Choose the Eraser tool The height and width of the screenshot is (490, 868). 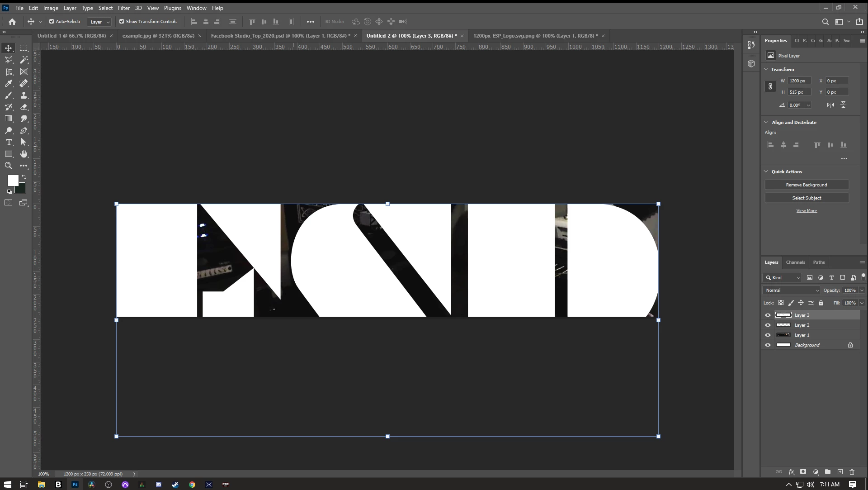pos(24,107)
